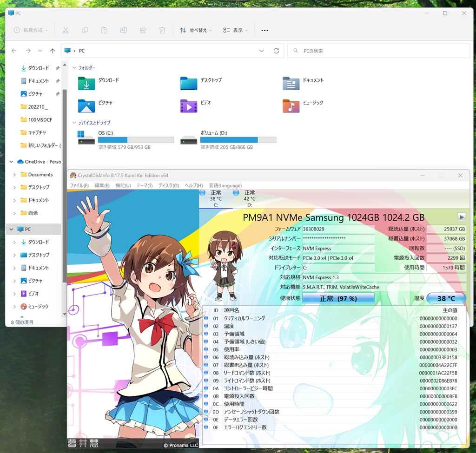The width and height of the screenshot is (476, 453).
Task: Select the ボリューム (D:) drive icon
Action: point(189,141)
